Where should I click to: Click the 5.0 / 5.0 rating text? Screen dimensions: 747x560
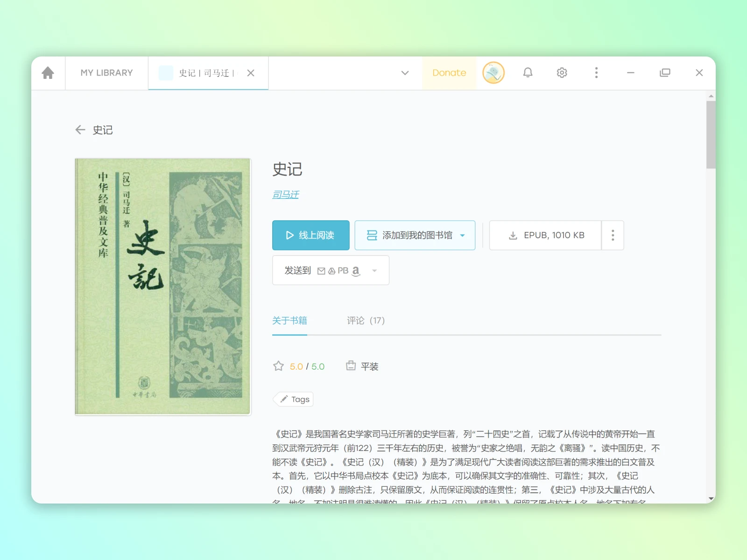[x=307, y=367]
